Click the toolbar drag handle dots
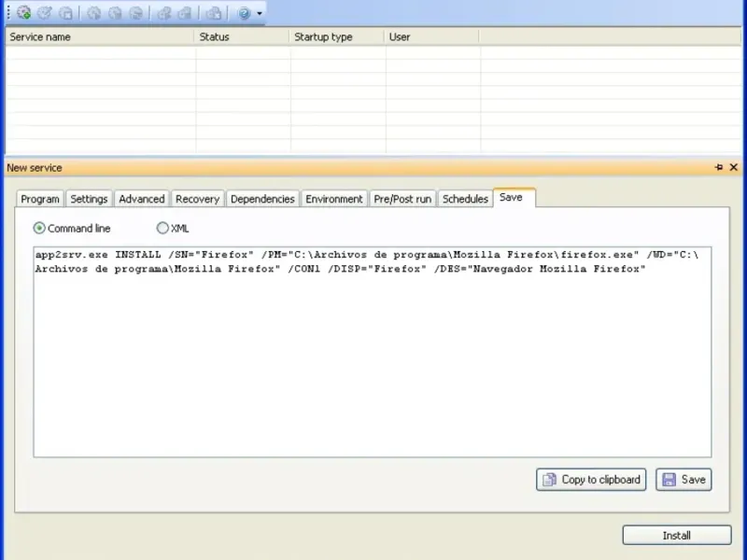 coord(8,13)
